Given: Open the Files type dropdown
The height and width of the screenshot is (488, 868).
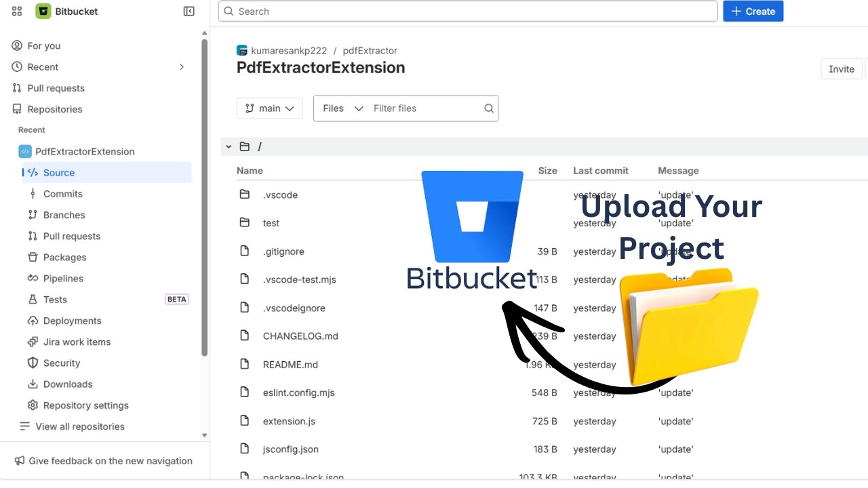Looking at the screenshot, I should coord(343,108).
